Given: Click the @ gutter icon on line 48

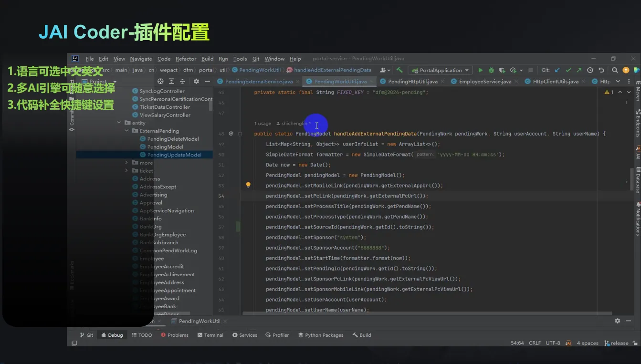Looking at the screenshot, I should (231, 134).
